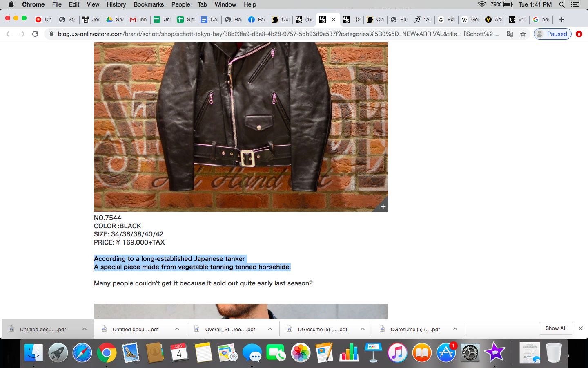
Task: Expand options for second Untitled docu pdf download
Action: point(177,329)
